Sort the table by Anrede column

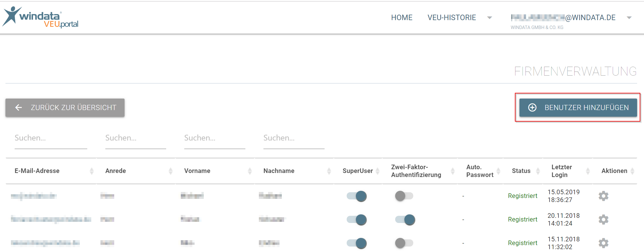click(170, 171)
